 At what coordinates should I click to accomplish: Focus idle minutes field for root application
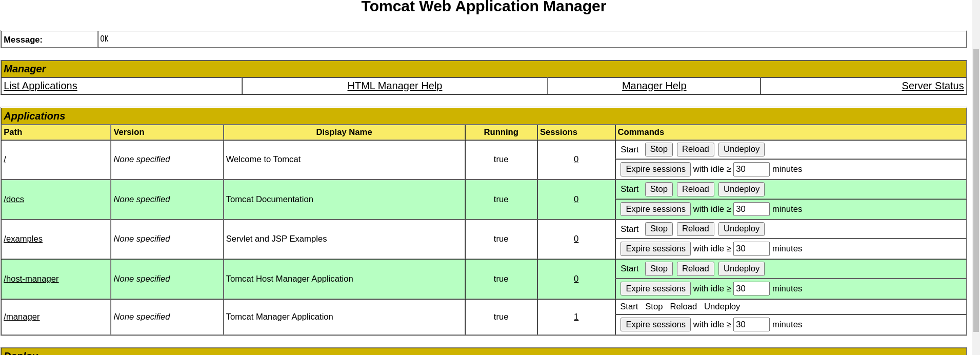751,169
